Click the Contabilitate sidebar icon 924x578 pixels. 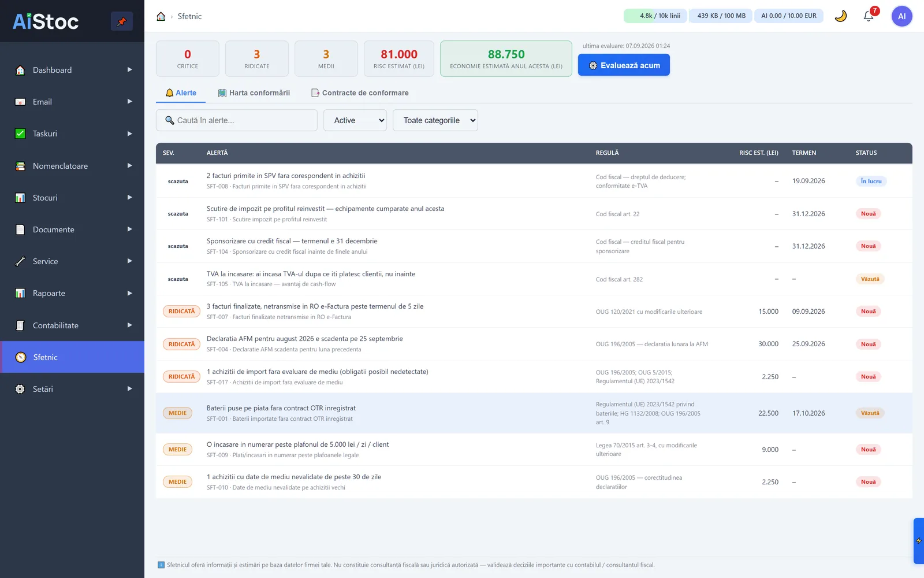pos(20,325)
